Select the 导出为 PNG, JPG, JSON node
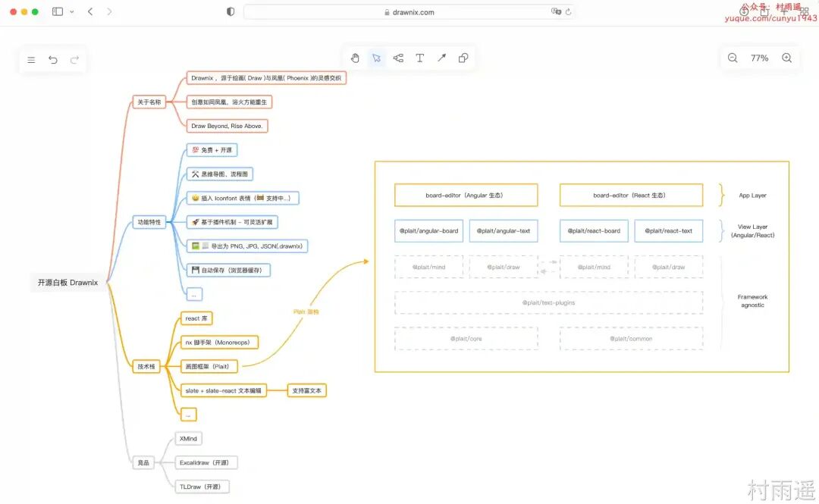Viewport: 819px width, 504px height. [x=247, y=246]
